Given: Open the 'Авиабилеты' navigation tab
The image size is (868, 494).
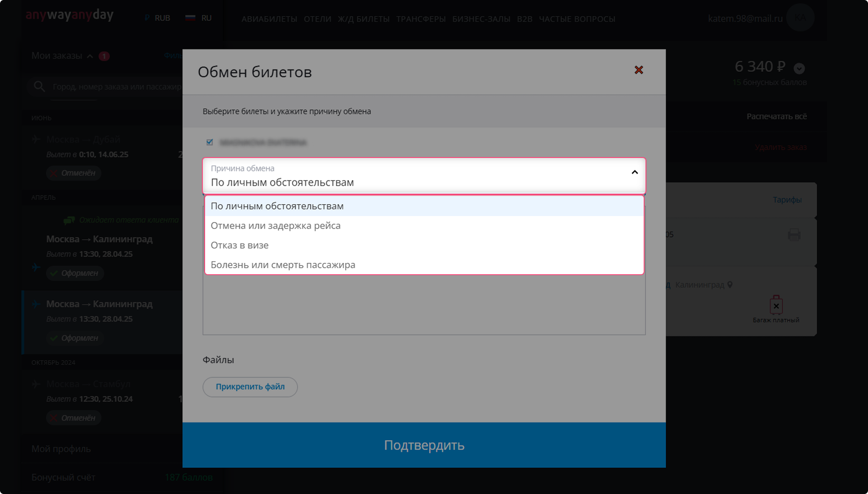Looking at the screenshot, I should 269,19.
